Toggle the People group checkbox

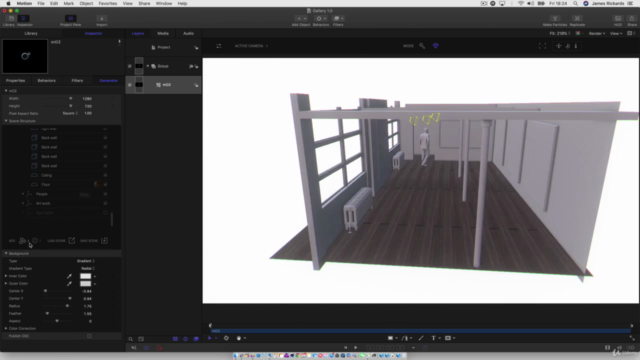pyautogui.click(x=105, y=194)
